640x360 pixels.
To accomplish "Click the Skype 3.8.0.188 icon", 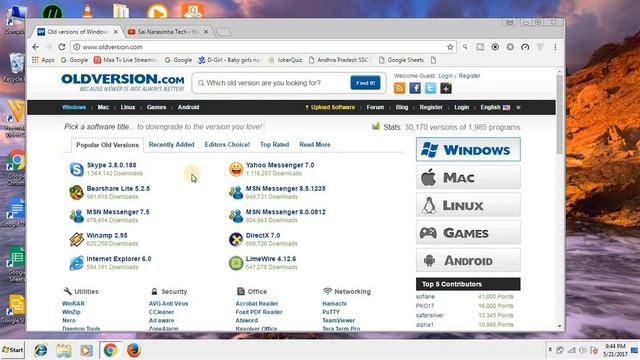I will [x=76, y=169].
